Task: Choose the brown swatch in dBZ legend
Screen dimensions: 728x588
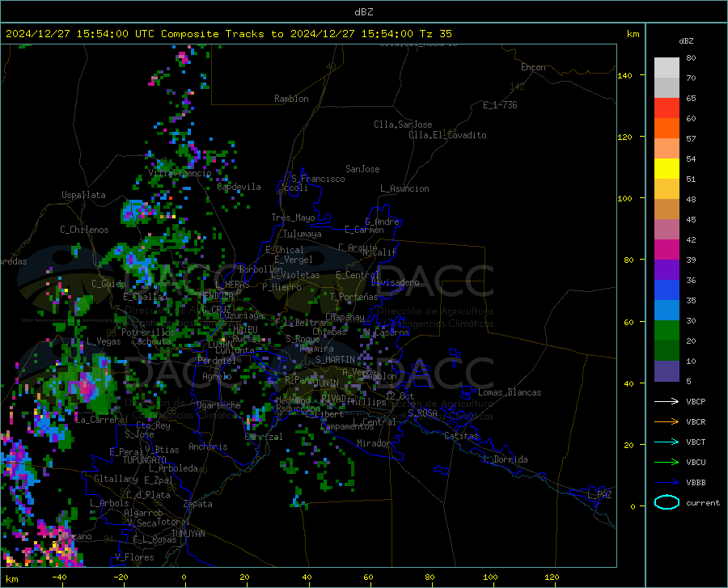Action: (x=667, y=209)
